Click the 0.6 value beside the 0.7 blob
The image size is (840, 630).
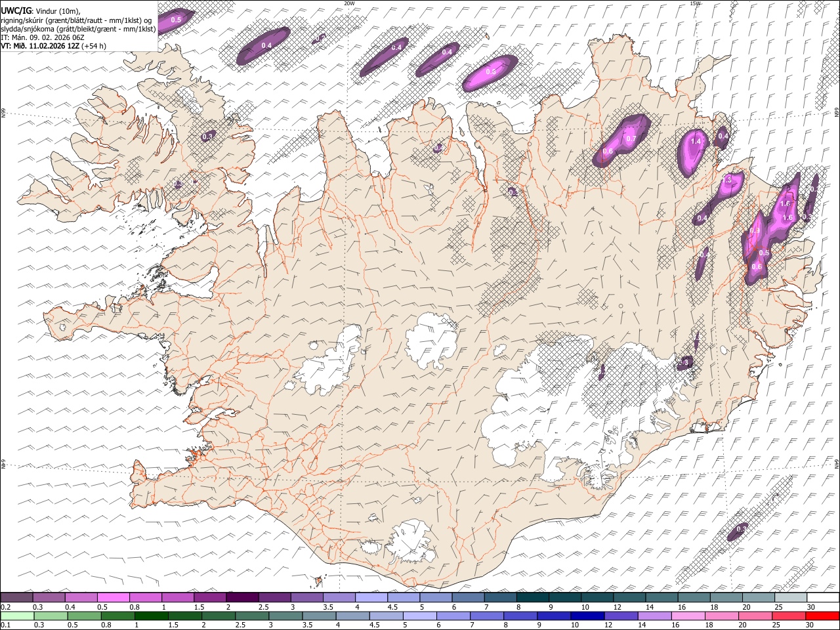click(x=608, y=152)
